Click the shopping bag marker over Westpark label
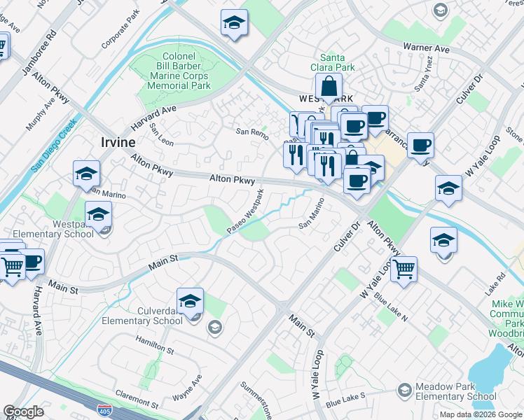 pyautogui.click(x=329, y=88)
